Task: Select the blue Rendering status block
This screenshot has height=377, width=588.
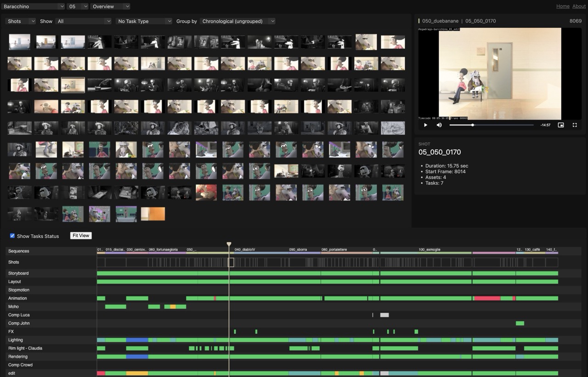Action: pos(137,357)
